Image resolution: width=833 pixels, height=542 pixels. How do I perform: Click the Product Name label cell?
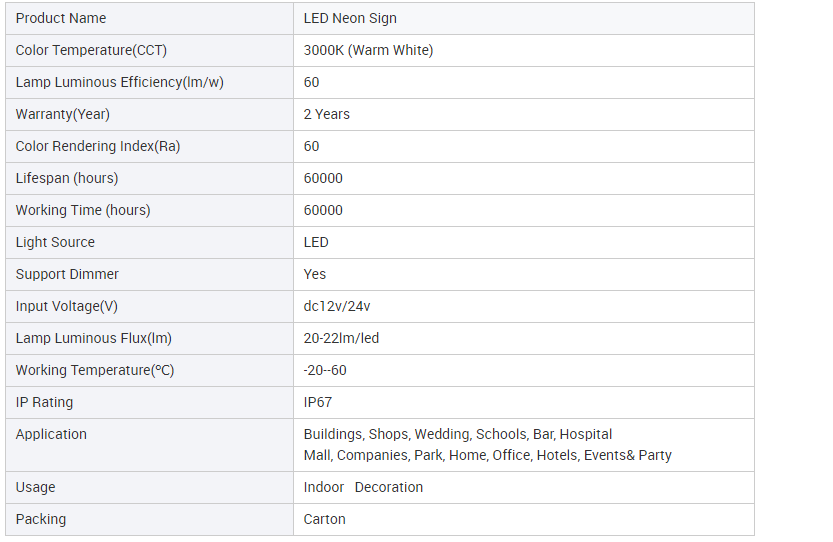(x=149, y=19)
